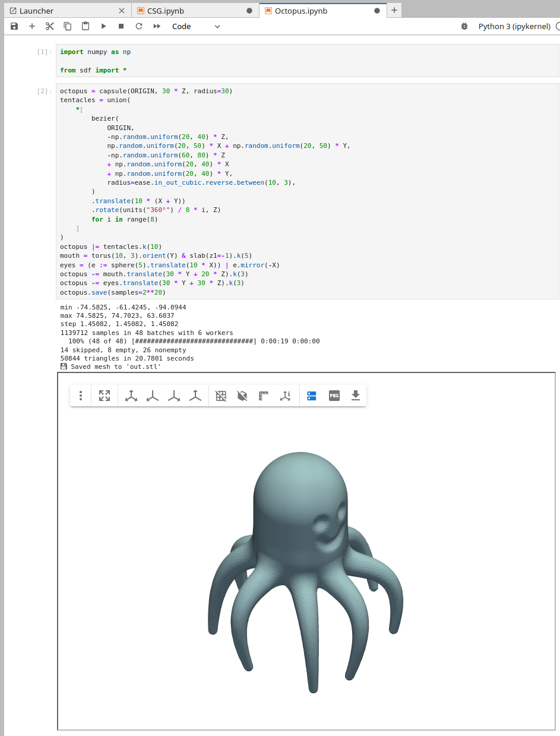Click the "from sdf import *" code line
The height and width of the screenshot is (736, 560).
click(93, 70)
